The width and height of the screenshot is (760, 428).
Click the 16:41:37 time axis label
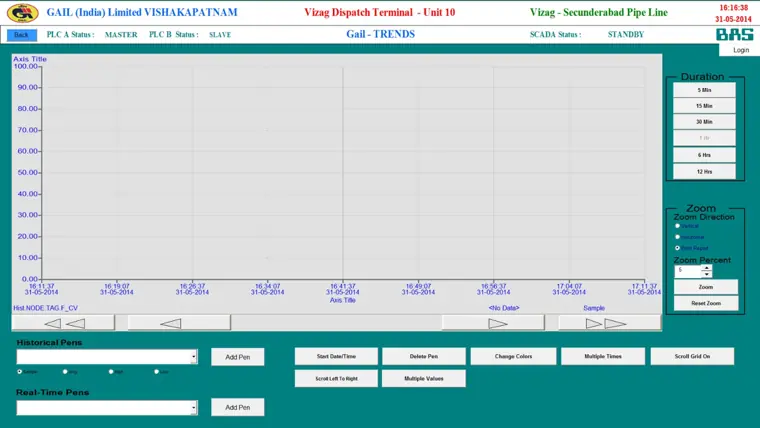[x=343, y=286]
